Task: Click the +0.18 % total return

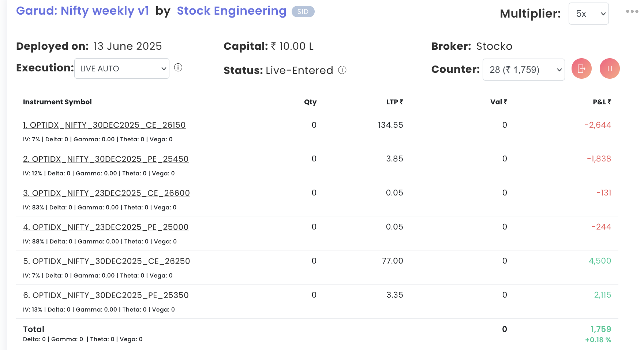Action: click(x=598, y=340)
